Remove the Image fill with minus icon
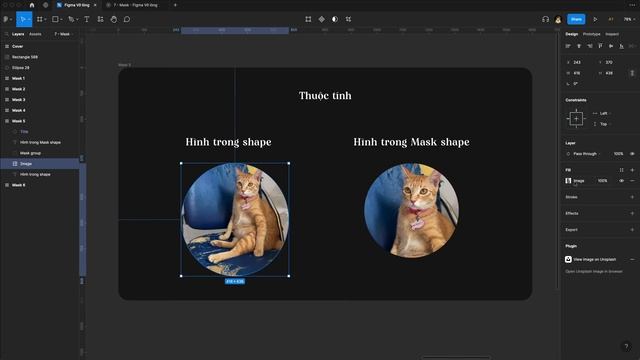The image size is (640, 360). click(x=632, y=181)
